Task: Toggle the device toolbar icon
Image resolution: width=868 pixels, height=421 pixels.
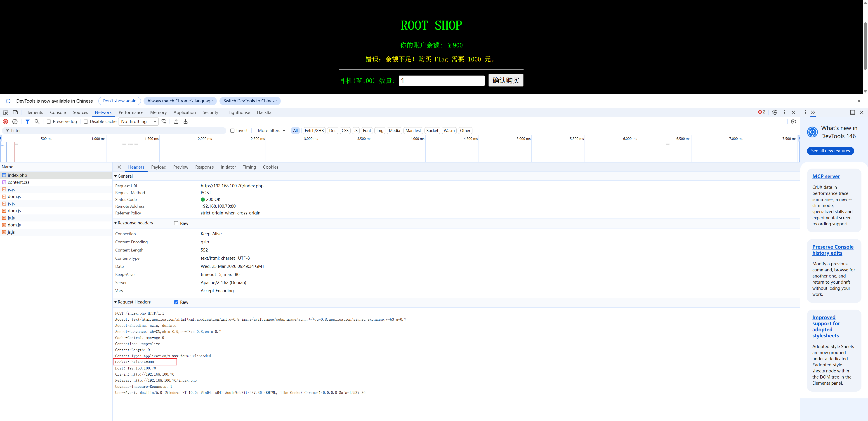Action: pyautogui.click(x=15, y=113)
